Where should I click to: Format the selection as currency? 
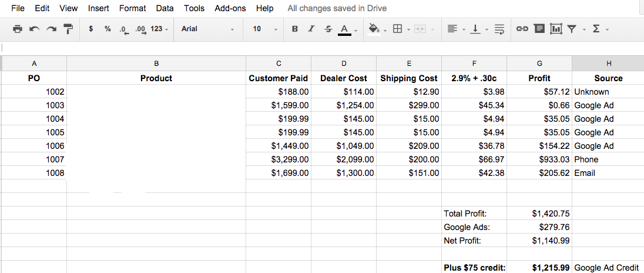tap(91, 29)
